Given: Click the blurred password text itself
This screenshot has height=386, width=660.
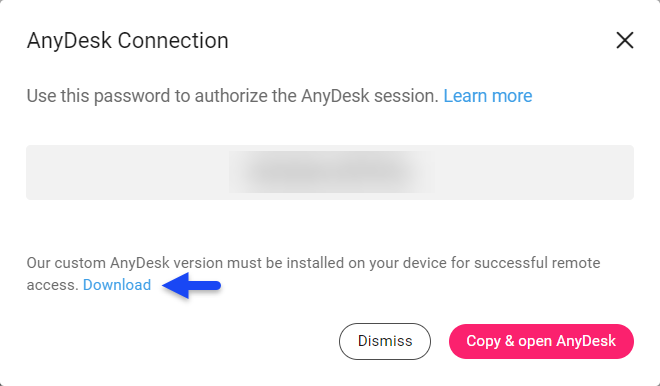Looking at the screenshot, I should pos(332,172).
